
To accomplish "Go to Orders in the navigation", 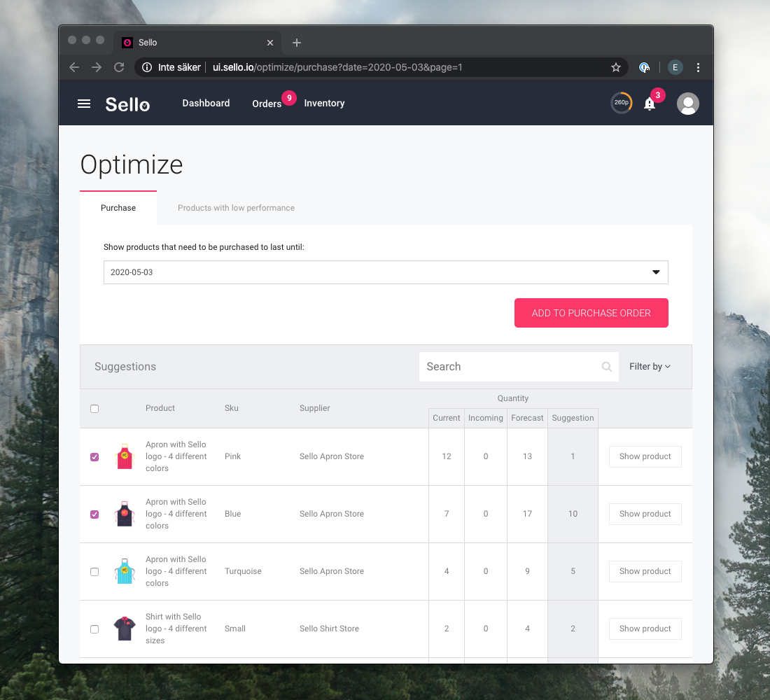I will (267, 104).
